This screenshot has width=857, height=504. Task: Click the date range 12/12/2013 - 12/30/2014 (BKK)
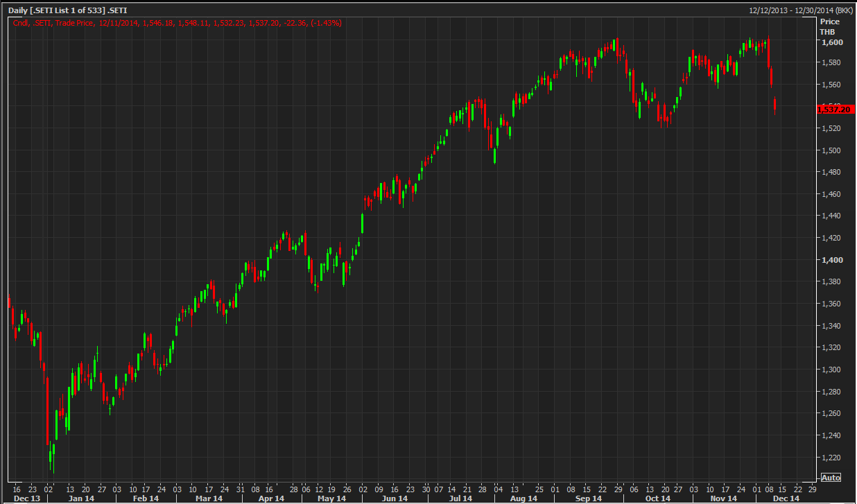pyautogui.click(x=801, y=10)
